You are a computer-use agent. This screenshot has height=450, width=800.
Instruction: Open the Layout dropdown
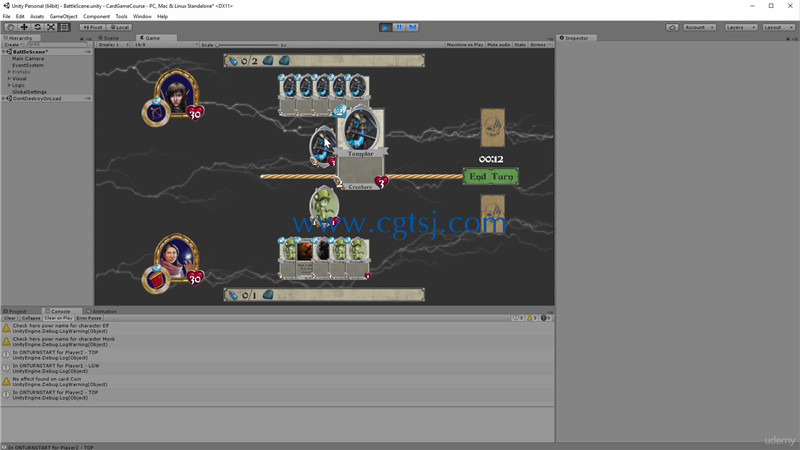click(x=779, y=27)
